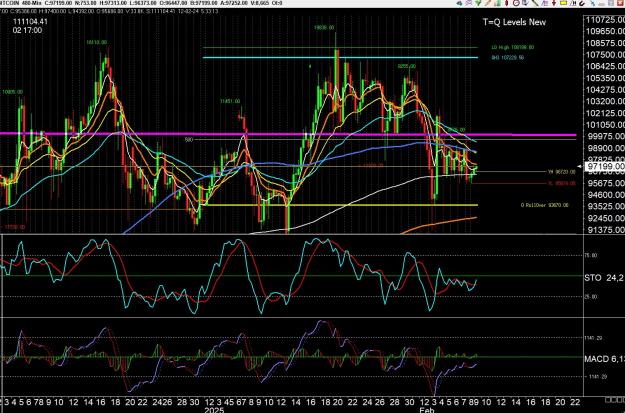The height and width of the screenshot is (413, 625).
Task: Click the horizontal scroll control at bottom right
Action: coord(615,400)
